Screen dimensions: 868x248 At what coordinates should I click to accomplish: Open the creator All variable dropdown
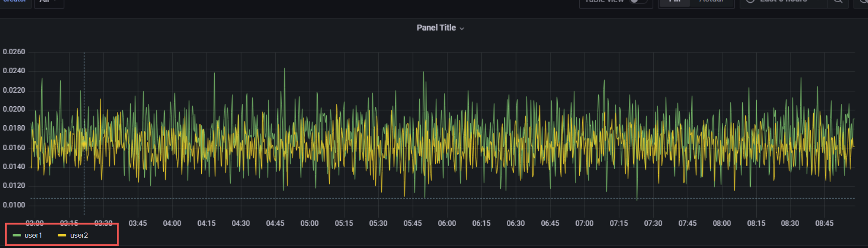click(49, 2)
